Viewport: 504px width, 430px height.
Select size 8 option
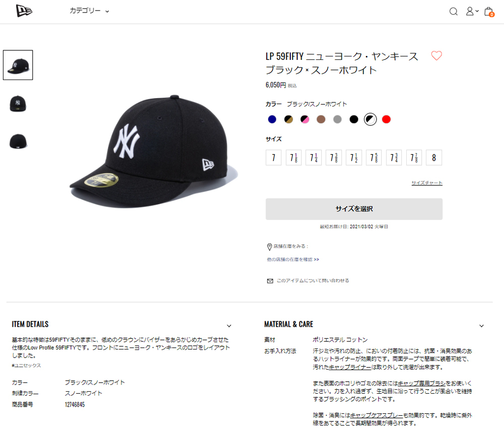pos(434,158)
